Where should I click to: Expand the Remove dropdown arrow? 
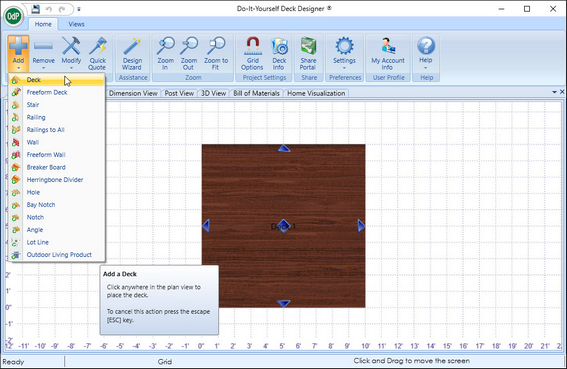pyautogui.click(x=44, y=68)
